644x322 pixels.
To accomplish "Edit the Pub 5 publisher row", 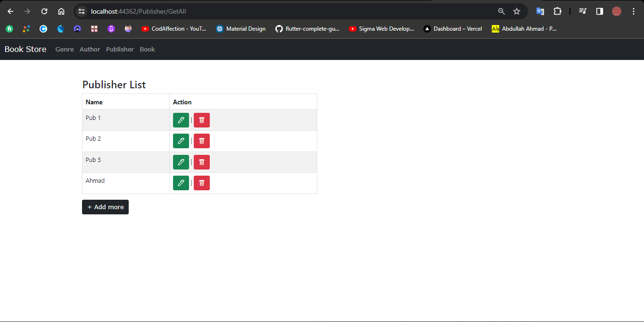I will (181, 162).
